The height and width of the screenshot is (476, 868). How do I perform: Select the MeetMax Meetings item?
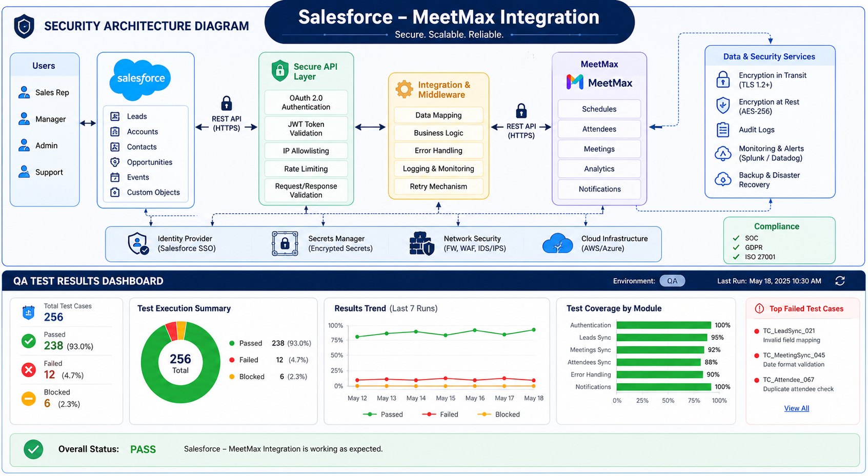(599, 149)
